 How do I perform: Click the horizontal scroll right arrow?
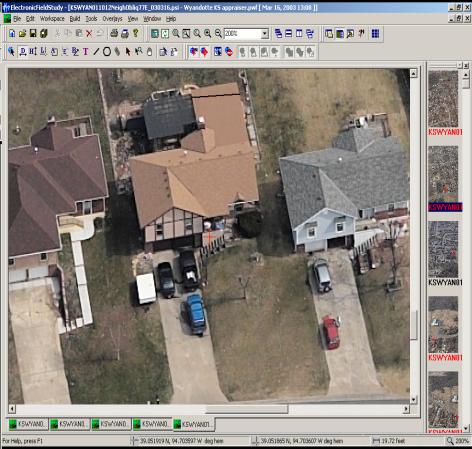pos(406,409)
